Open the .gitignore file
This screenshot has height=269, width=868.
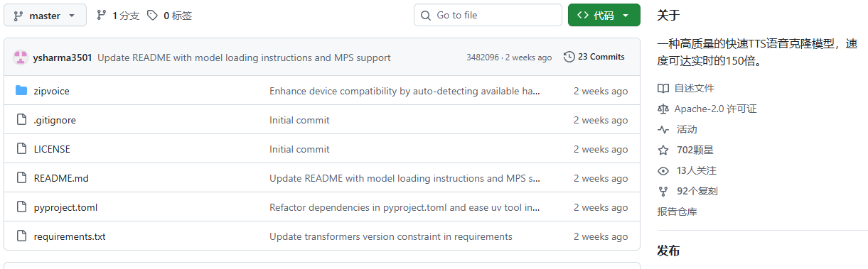[x=55, y=120]
